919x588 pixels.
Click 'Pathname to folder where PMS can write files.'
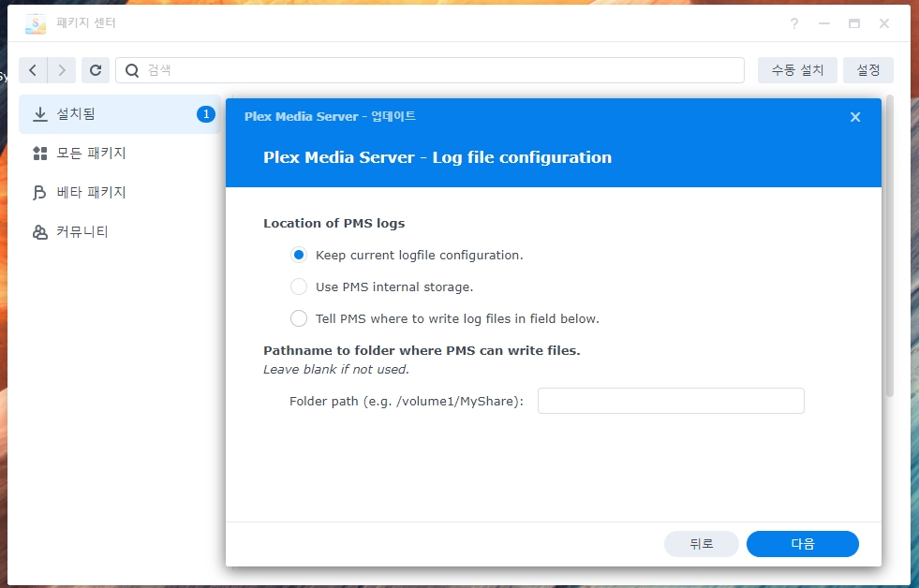(x=422, y=350)
